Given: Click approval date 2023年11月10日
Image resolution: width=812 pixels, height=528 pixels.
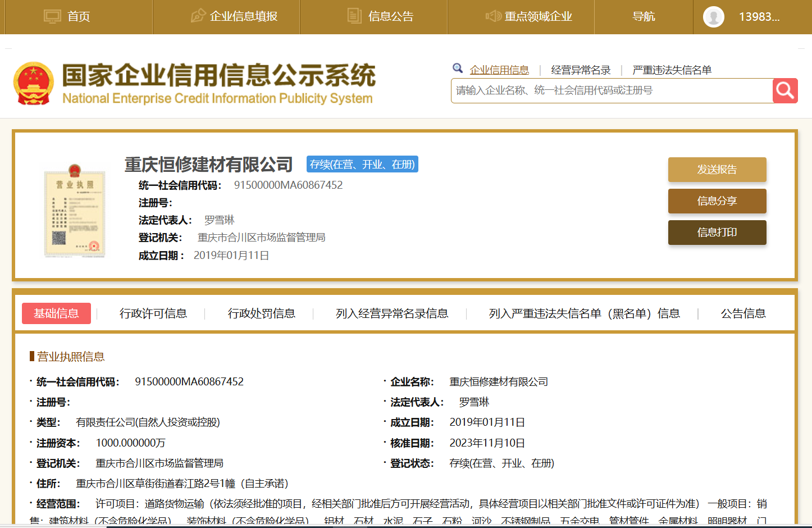Looking at the screenshot, I should [487, 443].
